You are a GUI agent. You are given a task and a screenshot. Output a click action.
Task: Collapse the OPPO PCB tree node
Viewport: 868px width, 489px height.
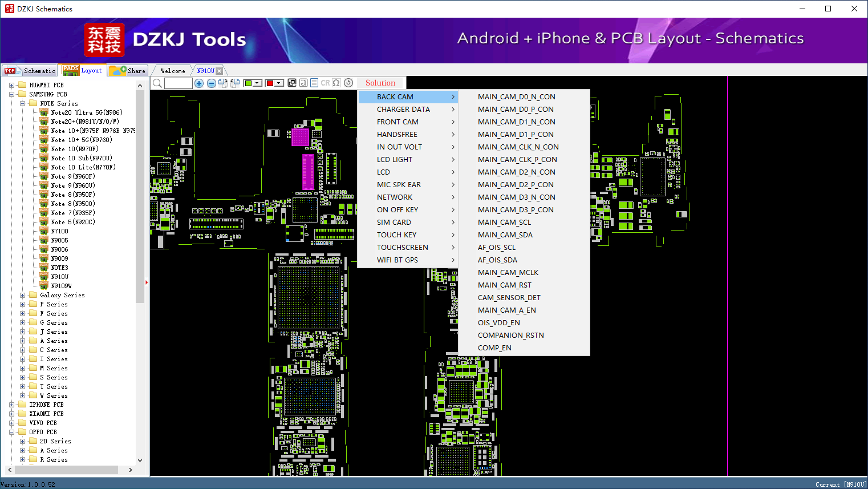[12, 432]
